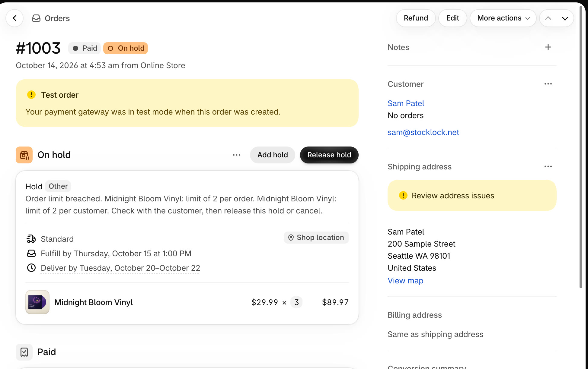This screenshot has height=369, width=588.
Task: Click the orange On hold status badge
Action: [x=125, y=48]
